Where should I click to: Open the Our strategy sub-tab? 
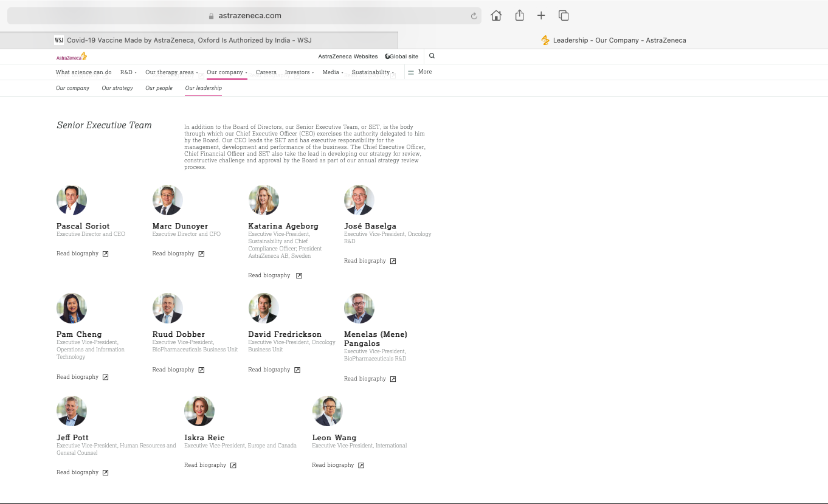click(117, 88)
